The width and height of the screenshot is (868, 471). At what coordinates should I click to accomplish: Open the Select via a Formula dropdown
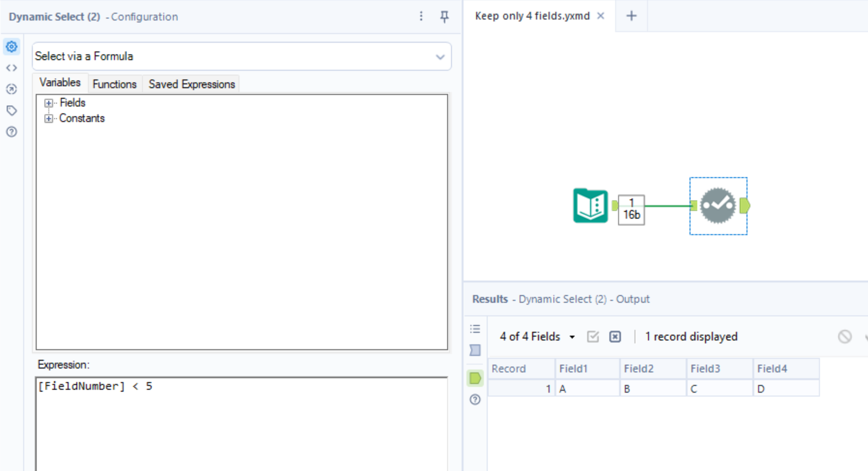click(x=440, y=57)
